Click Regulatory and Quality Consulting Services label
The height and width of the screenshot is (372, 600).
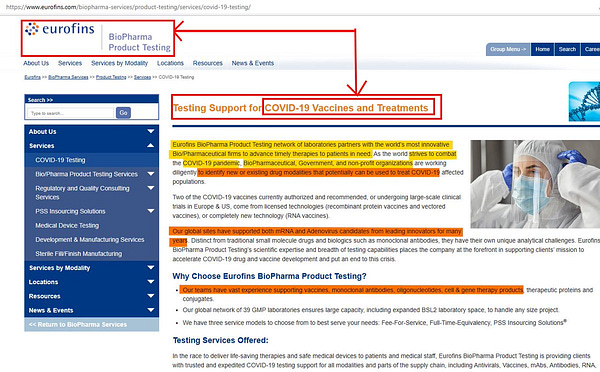coord(82,193)
